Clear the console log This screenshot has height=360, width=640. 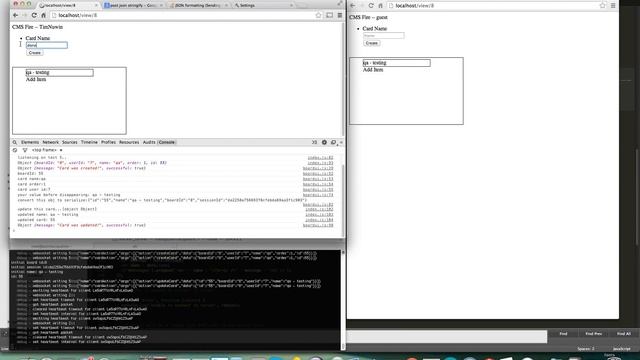tap(15, 150)
